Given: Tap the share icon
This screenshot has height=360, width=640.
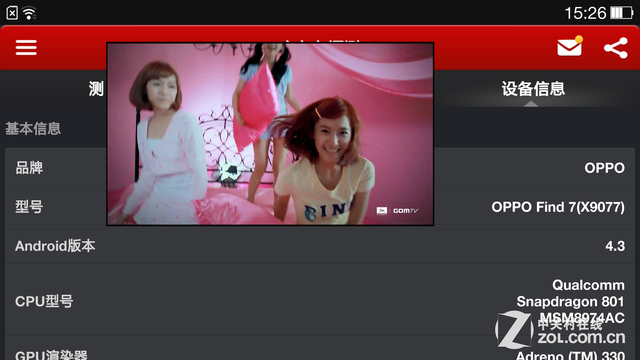Looking at the screenshot, I should click(x=616, y=47).
